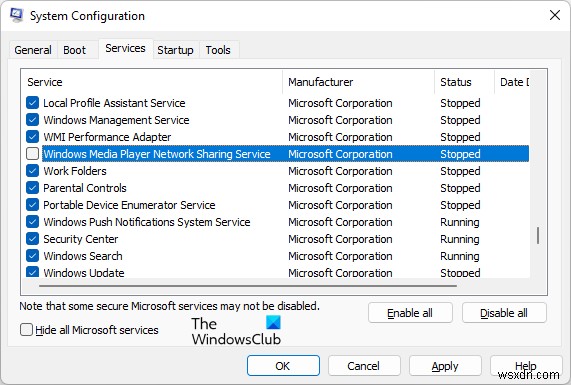Image resolution: width=571 pixels, height=385 pixels.
Task: Click the Cancel button
Action: pyautogui.click(x=364, y=366)
